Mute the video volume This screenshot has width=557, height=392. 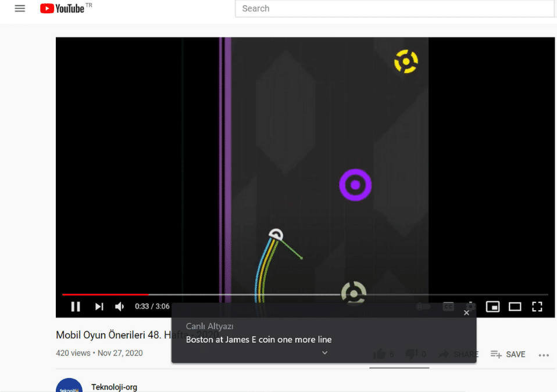click(120, 307)
